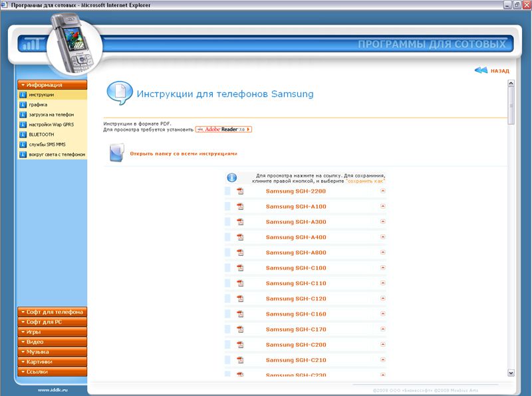
Task: Click the folder icon for all instructions
Action: click(x=115, y=153)
